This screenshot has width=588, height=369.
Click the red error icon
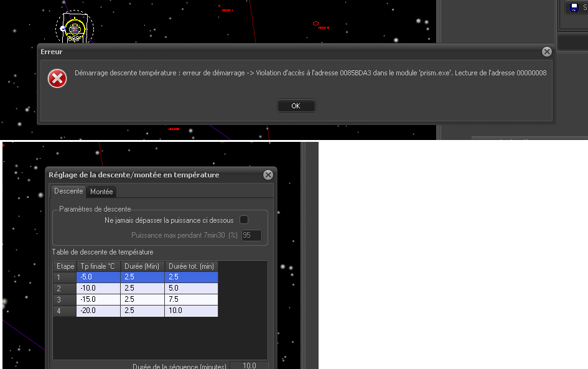[x=58, y=78]
